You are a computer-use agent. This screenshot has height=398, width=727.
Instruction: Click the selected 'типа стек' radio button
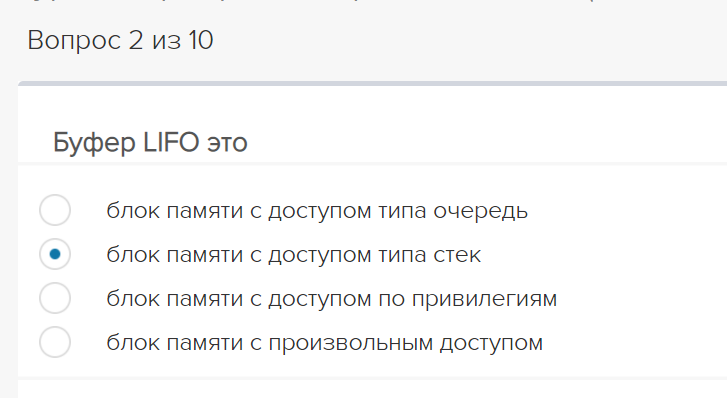tap(55, 254)
